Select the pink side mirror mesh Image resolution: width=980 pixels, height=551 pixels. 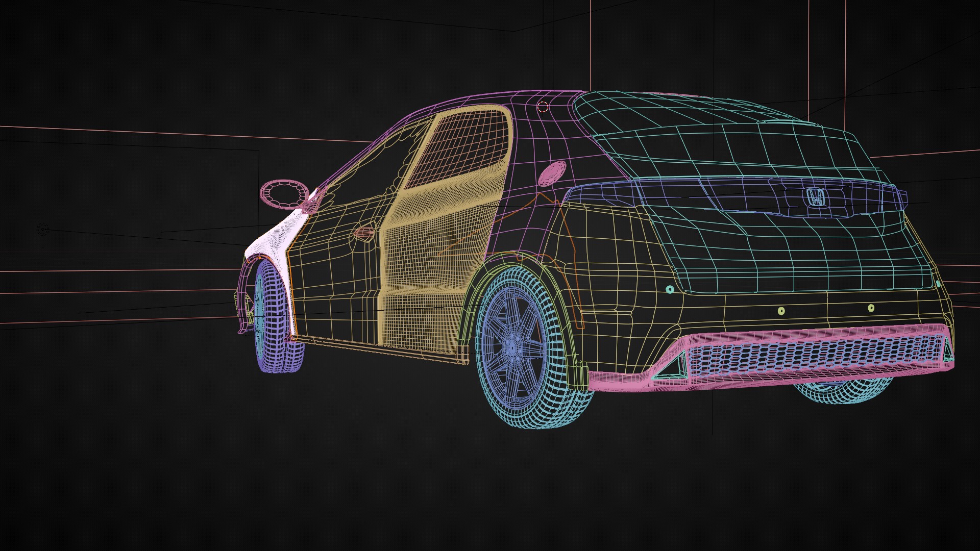(284, 194)
